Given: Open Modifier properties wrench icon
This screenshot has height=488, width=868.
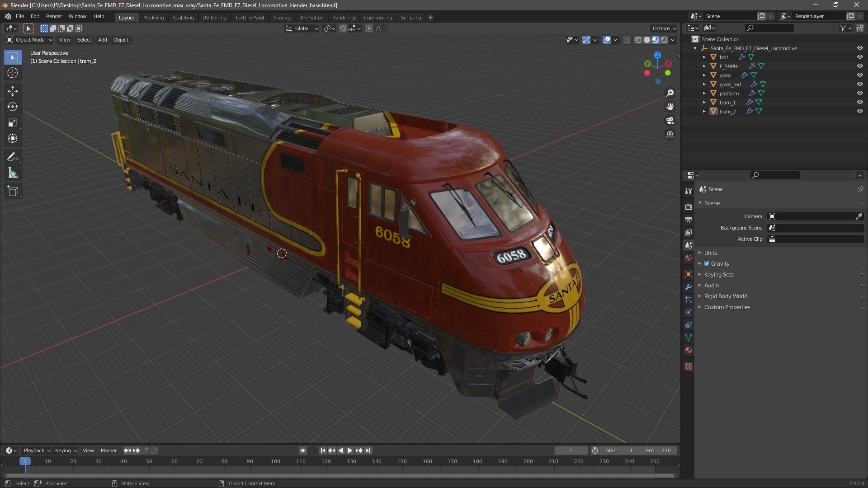Looking at the screenshot, I should (x=689, y=287).
